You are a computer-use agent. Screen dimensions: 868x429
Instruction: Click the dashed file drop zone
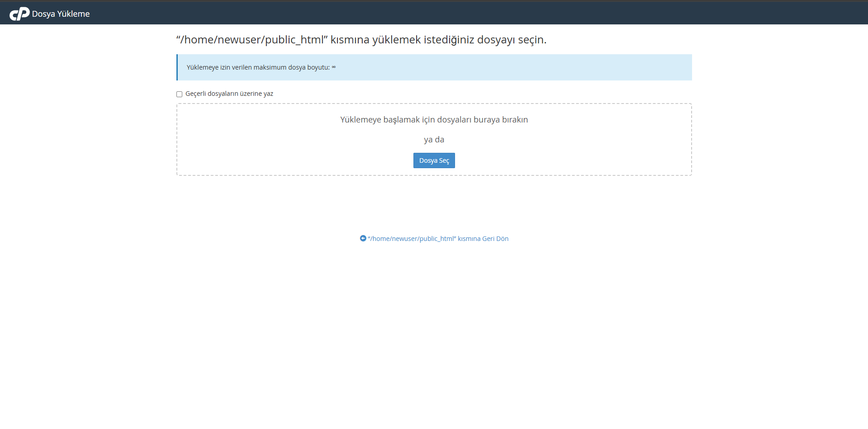pos(434,139)
